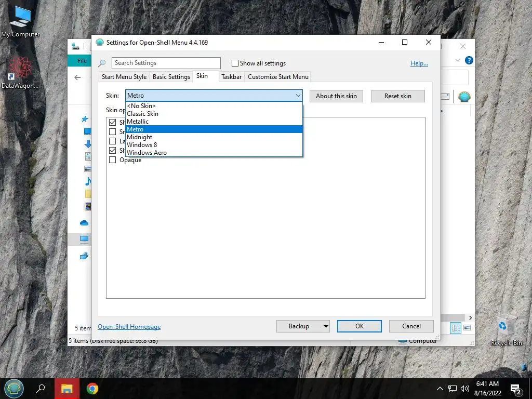The height and width of the screenshot is (399, 532).
Task: Choose Midnight skin from the list
Action: (214, 137)
